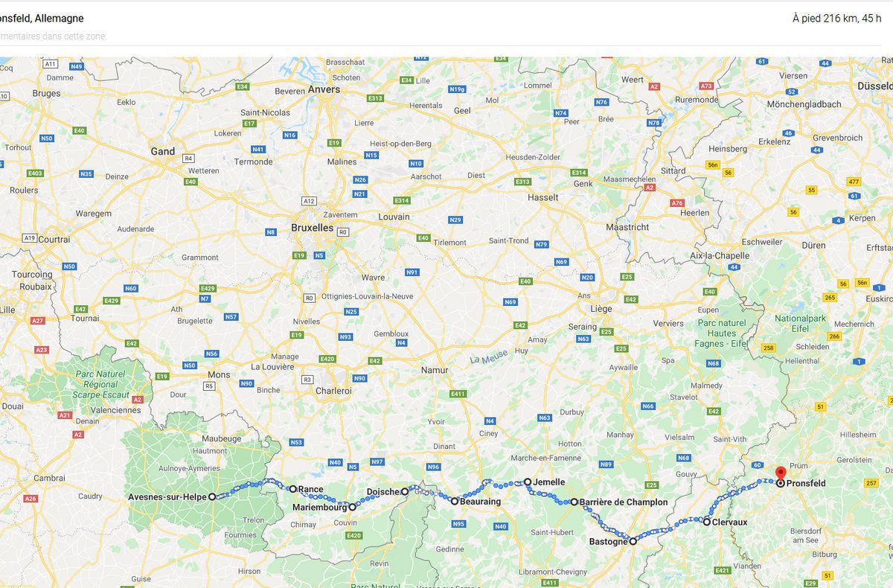Click the Hasselt city label
The image size is (893, 588).
pyautogui.click(x=542, y=197)
